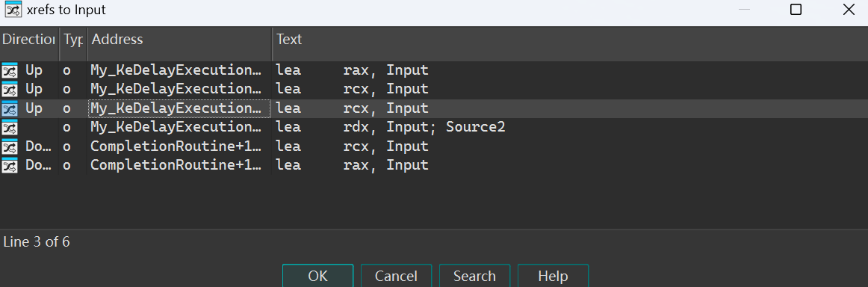This screenshot has width=868, height=287.
Task: Click xref icon of the Source2 row
Action: pyautogui.click(x=10, y=128)
